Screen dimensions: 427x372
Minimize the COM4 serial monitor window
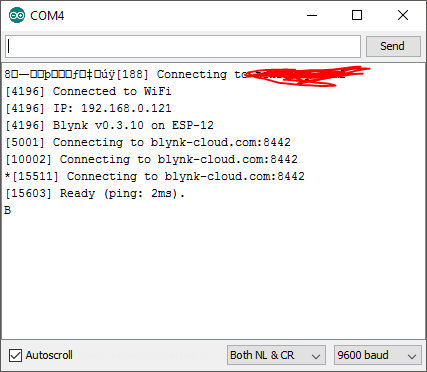click(312, 15)
